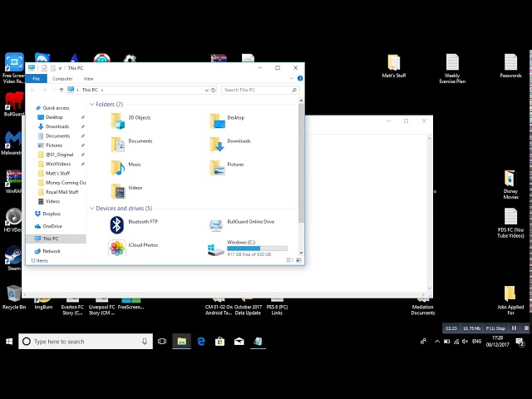
Task: Stop the recording with the square button
Action: tap(526, 328)
